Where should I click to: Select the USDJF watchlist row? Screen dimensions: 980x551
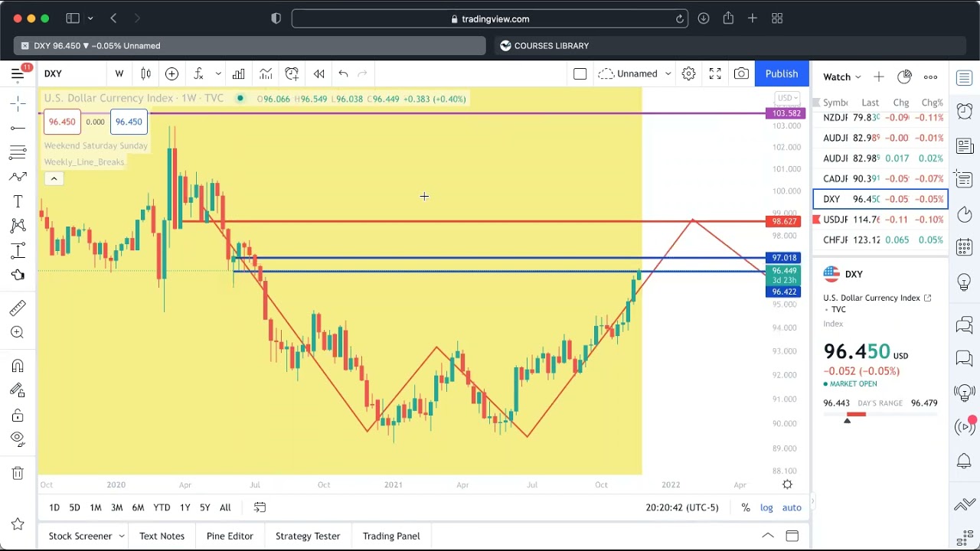point(880,220)
